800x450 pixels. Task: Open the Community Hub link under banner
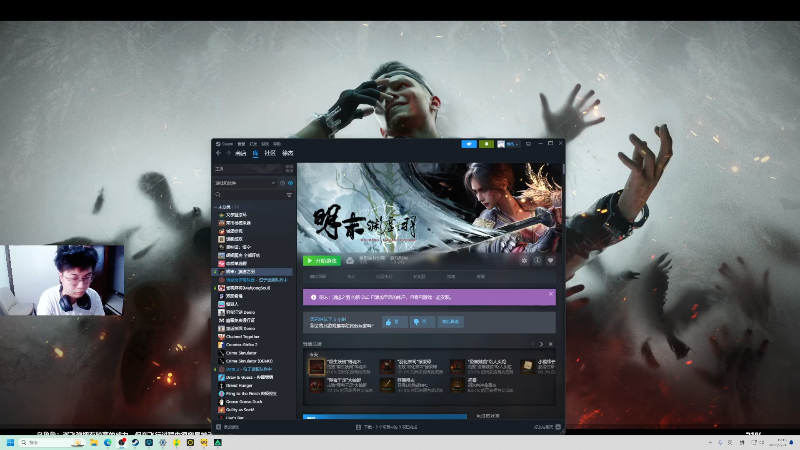384,277
